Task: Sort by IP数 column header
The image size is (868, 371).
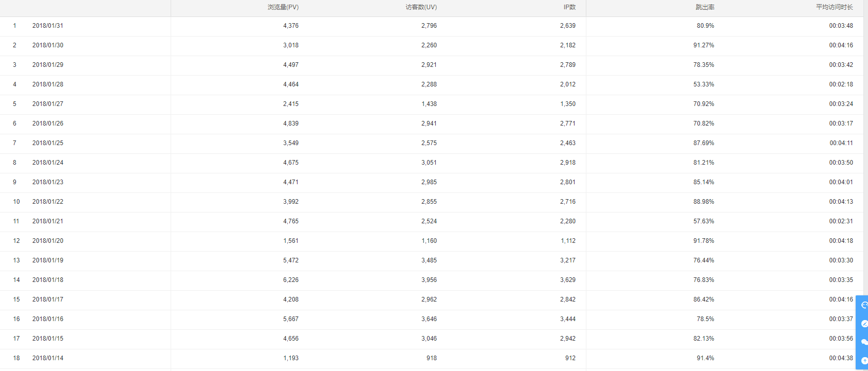Action: coord(569,7)
